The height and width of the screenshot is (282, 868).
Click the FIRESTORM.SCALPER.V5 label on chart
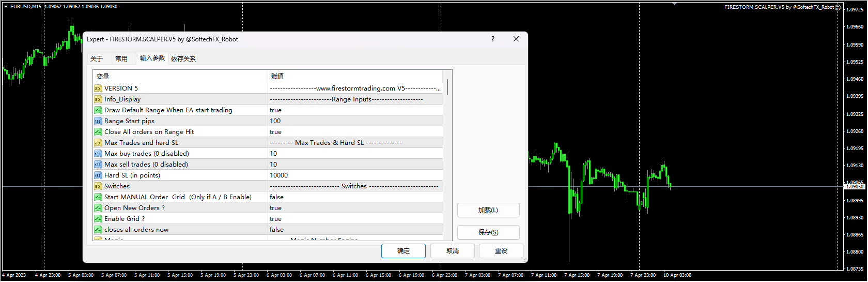[779, 7]
